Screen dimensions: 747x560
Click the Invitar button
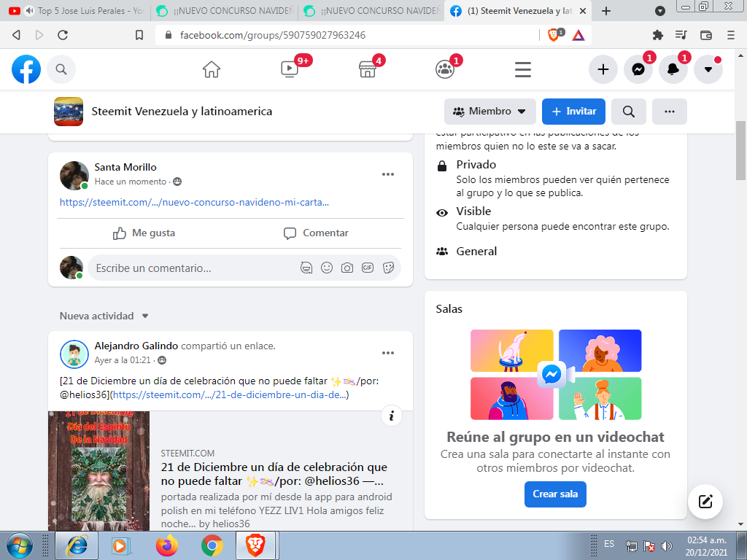[x=573, y=112]
